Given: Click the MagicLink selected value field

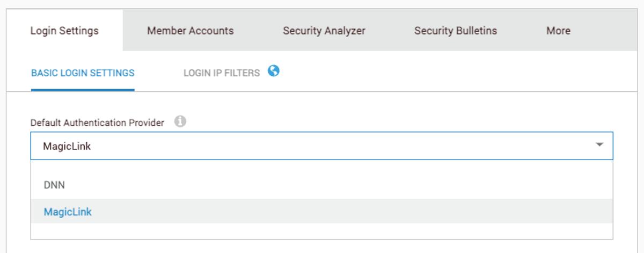Looking at the screenshot, I should 321,146.
